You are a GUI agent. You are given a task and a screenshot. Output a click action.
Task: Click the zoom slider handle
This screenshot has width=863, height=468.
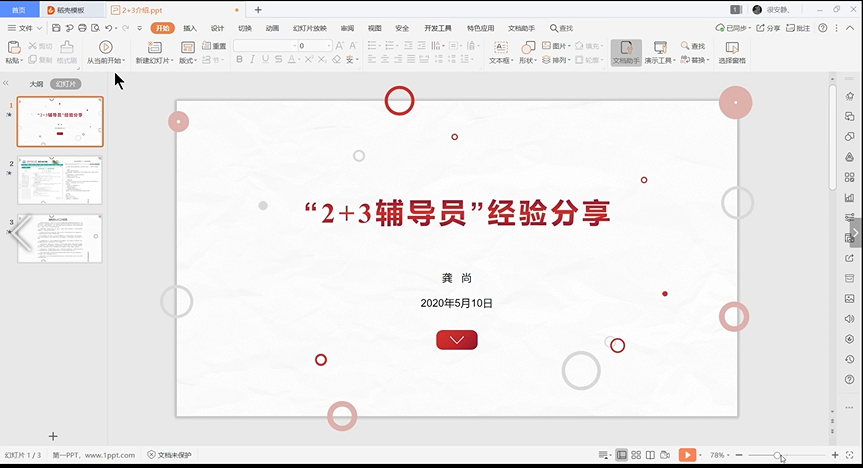(777, 456)
